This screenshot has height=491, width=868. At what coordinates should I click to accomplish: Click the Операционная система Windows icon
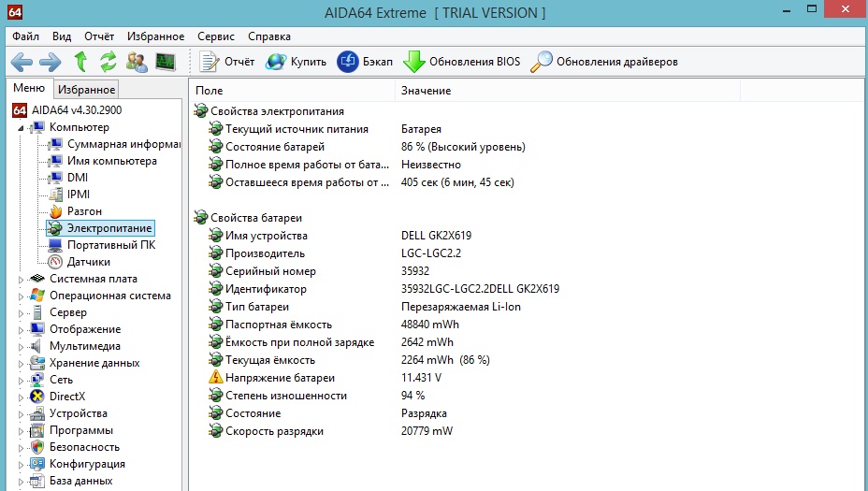(37, 296)
